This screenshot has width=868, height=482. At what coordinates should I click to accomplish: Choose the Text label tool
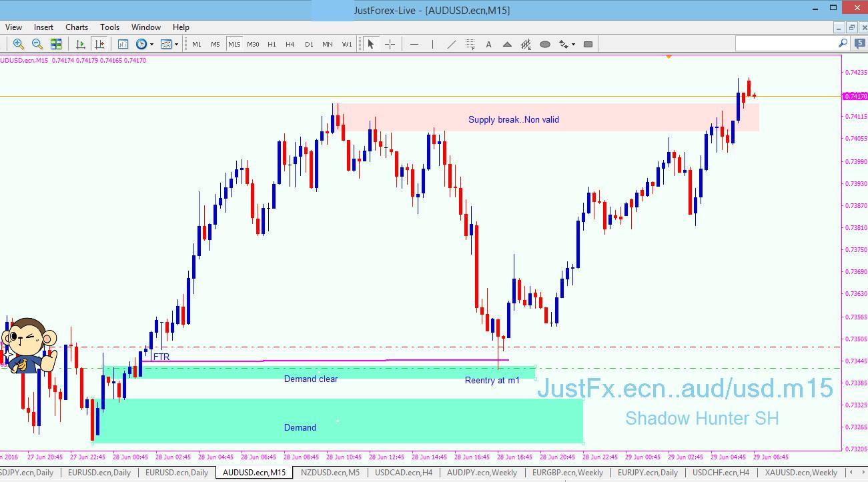(x=489, y=44)
